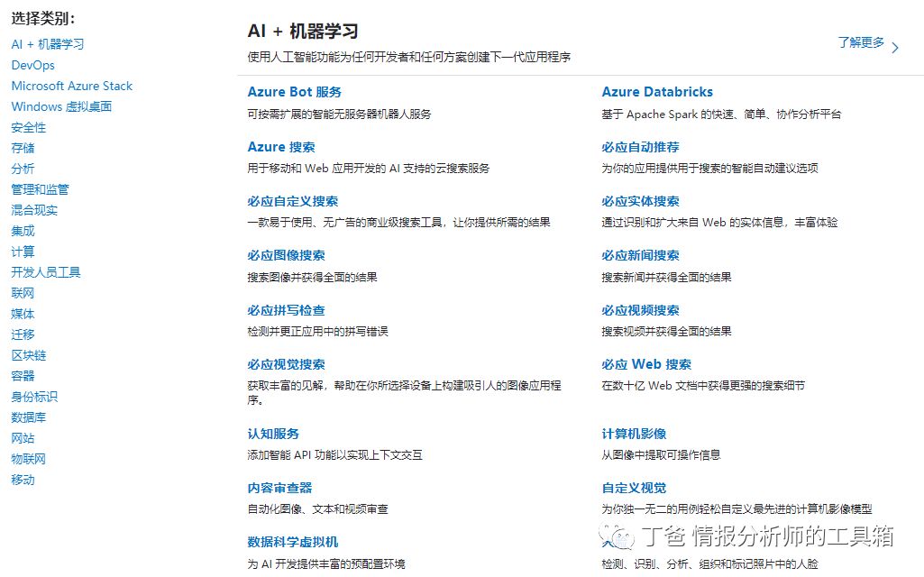This screenshot has height=577, width=924.
Task: Open 计算机影像 service link
Action: (x=634, y=434)
